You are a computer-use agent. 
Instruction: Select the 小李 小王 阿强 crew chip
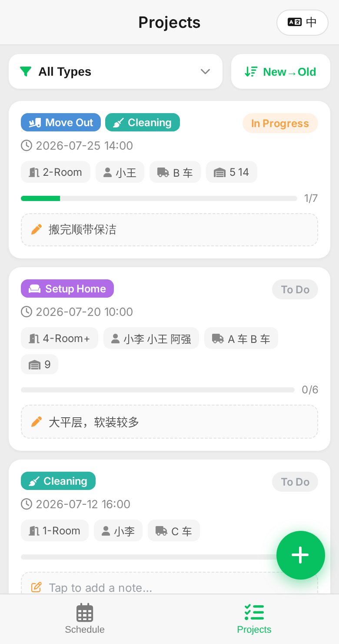tap(151, 338)
